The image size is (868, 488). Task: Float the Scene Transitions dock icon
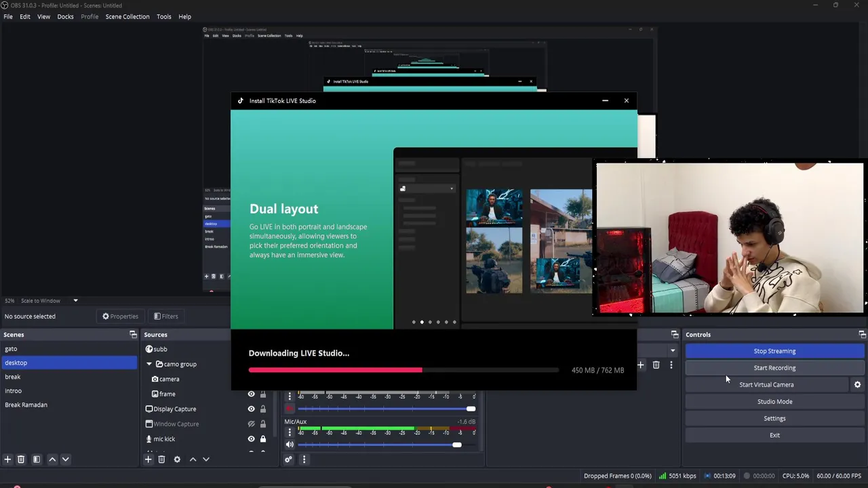[x=675, y=335]
